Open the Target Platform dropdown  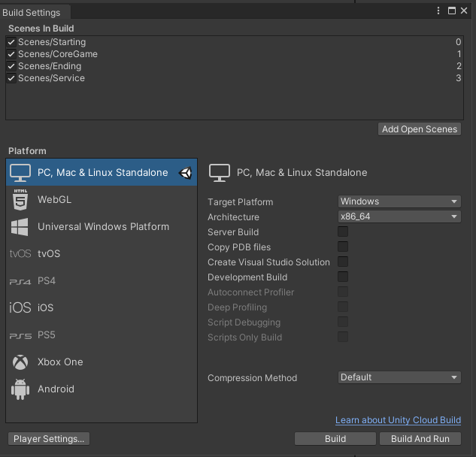tap(399, 201)
